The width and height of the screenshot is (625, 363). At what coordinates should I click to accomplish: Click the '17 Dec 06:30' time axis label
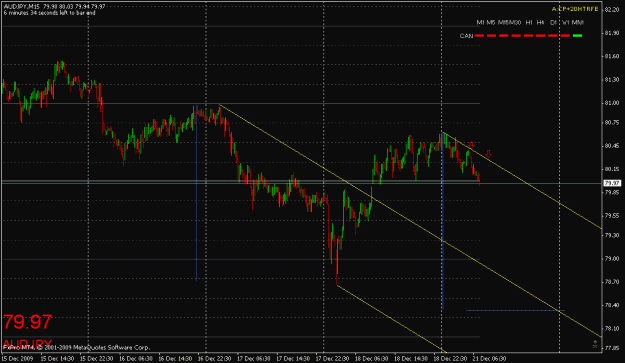pyautogui.click(x=254, y=359)
